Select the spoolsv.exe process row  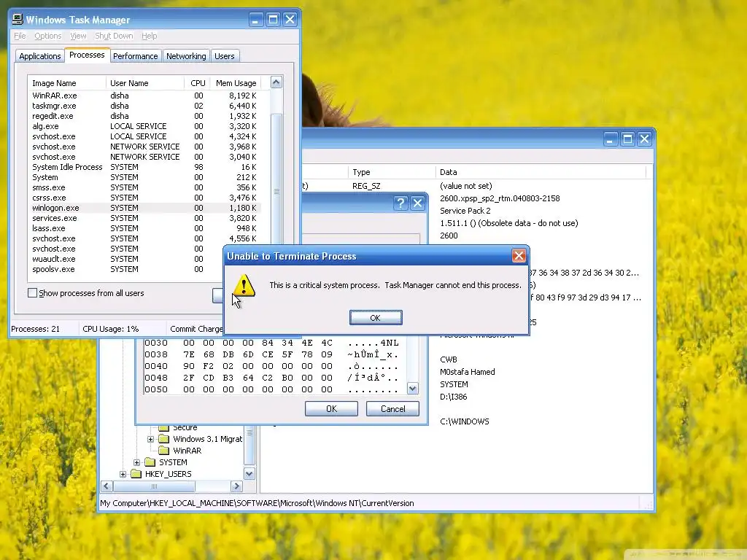tap(125, 269)
